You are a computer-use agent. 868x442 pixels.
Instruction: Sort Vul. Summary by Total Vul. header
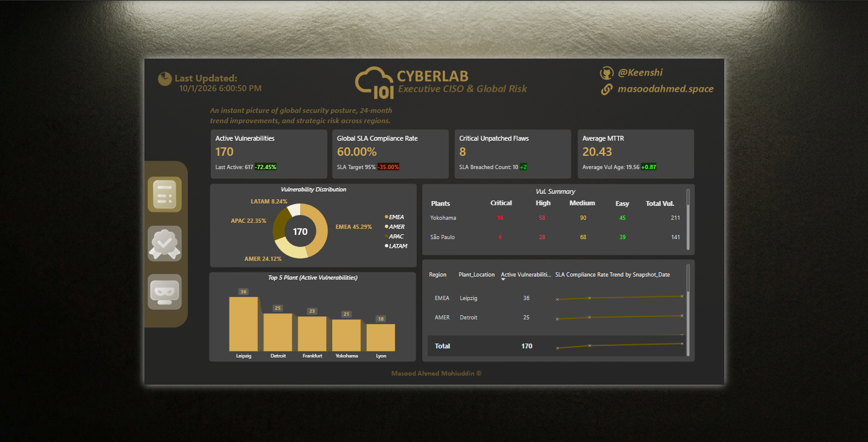coord(660,203)
